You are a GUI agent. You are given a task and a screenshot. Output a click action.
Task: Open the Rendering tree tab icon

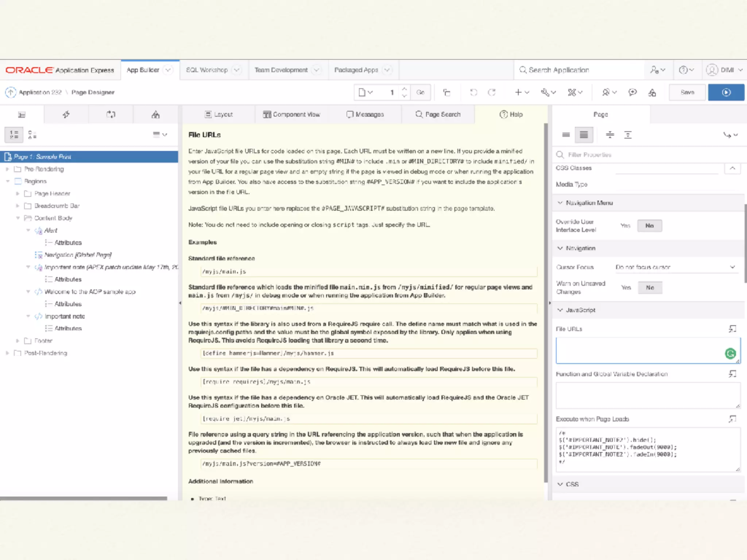click(x=22, y=115)
